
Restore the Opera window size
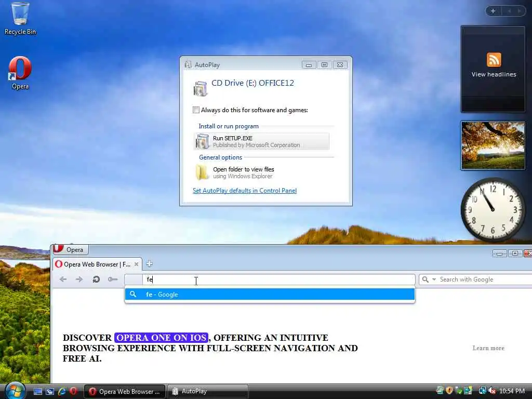tap(515, 254)
